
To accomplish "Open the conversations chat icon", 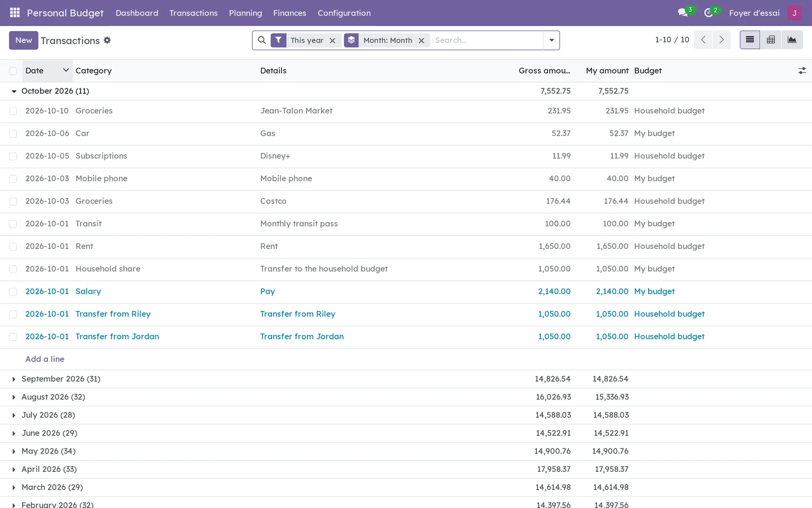I will 683,13.
